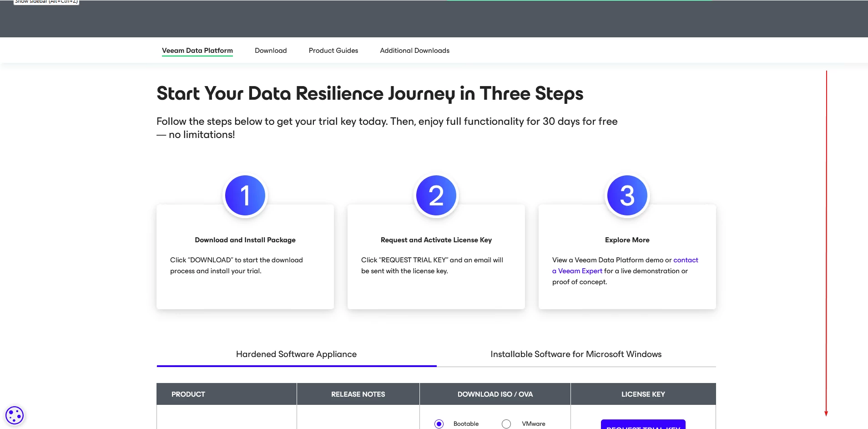This screenshot has width=868, height=429.
Task: Open Additional Downloads nav item
Action: pyautogui.click(x=415, y=51)
